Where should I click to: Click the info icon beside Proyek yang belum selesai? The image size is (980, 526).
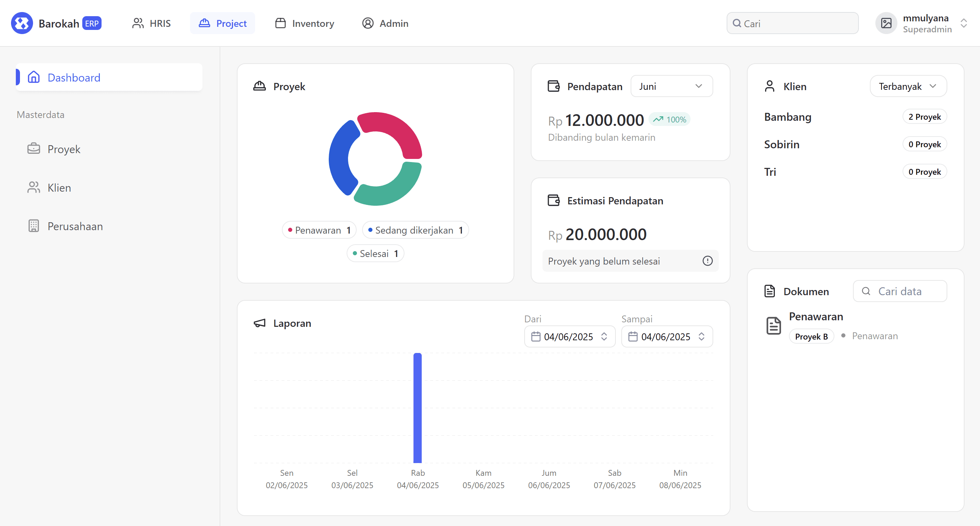click(708, 261)
